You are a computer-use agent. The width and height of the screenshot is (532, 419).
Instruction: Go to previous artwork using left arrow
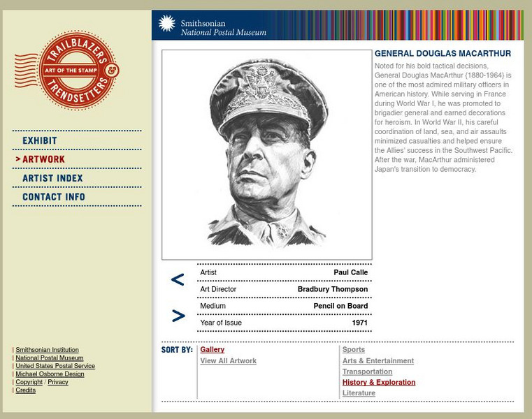178,279
